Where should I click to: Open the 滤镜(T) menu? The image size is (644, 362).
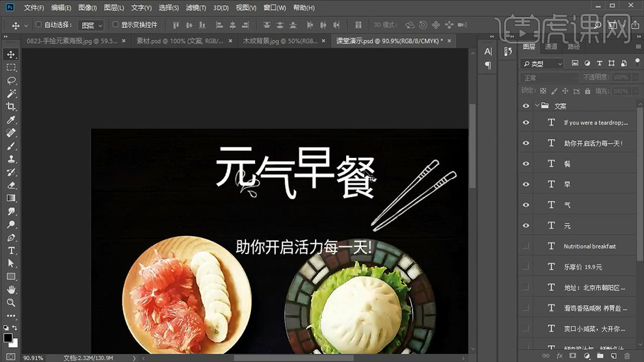pos(196,8)
